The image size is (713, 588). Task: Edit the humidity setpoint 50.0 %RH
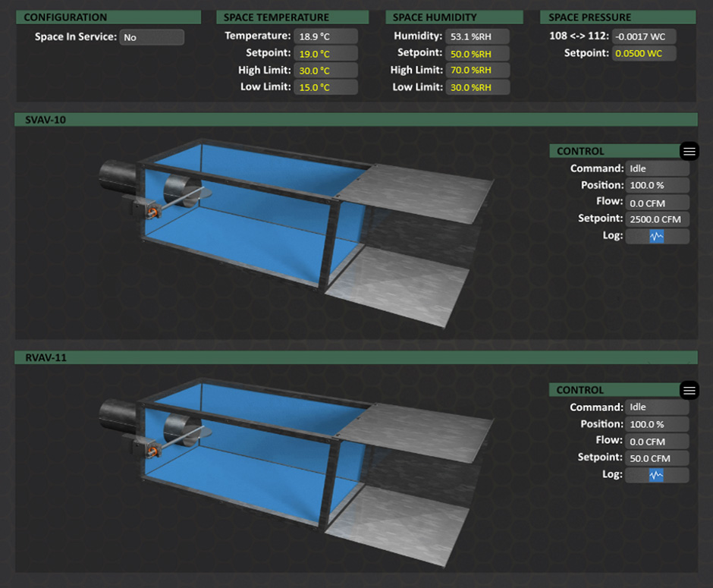(477, 54)
